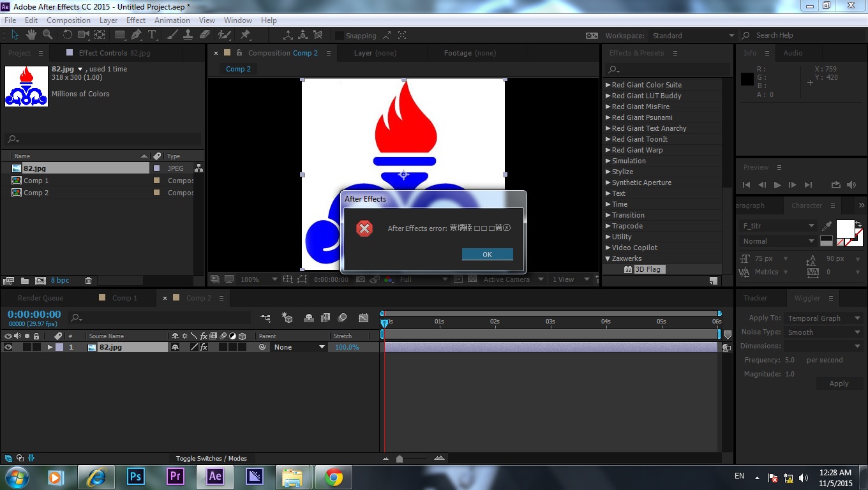This screenshot has height=490, width=868.
Task: Select the Brush tool
Action: click(x=174, y=35)
